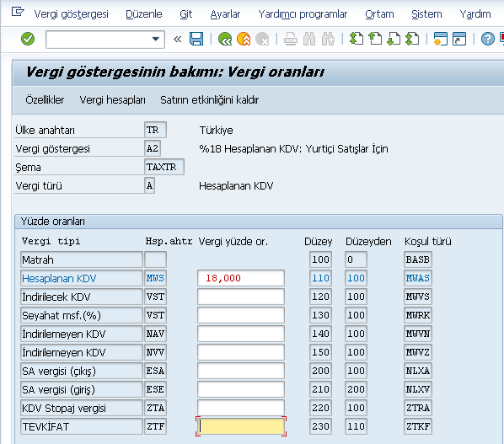The image size is (504, 444).
Task: Create new session window icon
Action: click(x=440, y=39)
